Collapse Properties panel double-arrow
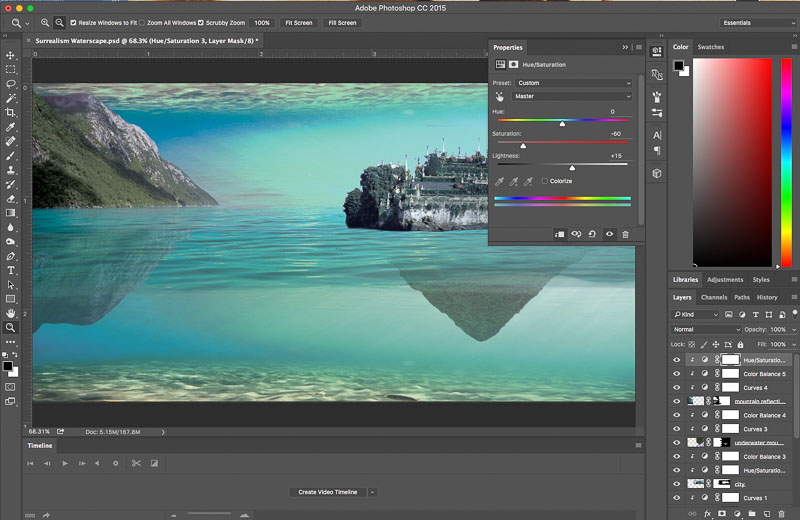Viewport: 800px width, 520px height. (x=625, y=47)
